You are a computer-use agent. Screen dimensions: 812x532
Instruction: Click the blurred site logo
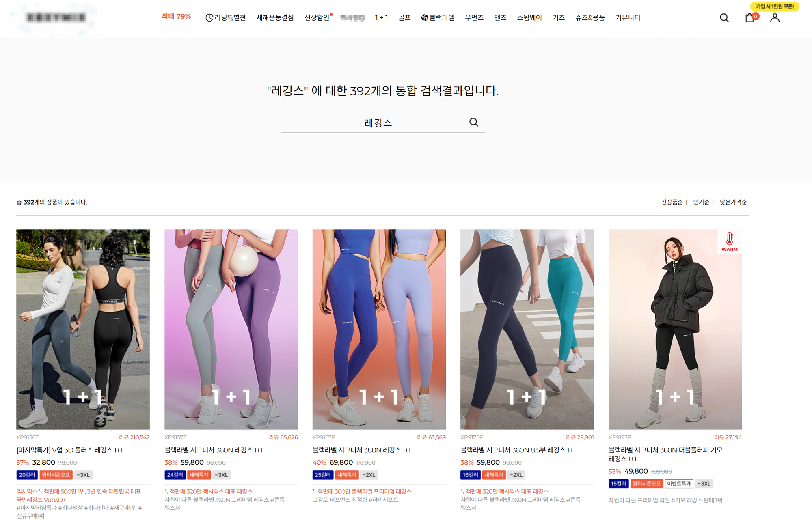(55, 17)
